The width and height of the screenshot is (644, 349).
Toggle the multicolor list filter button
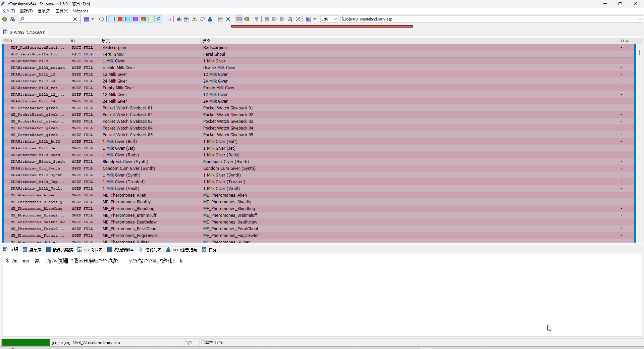point(143,19)
